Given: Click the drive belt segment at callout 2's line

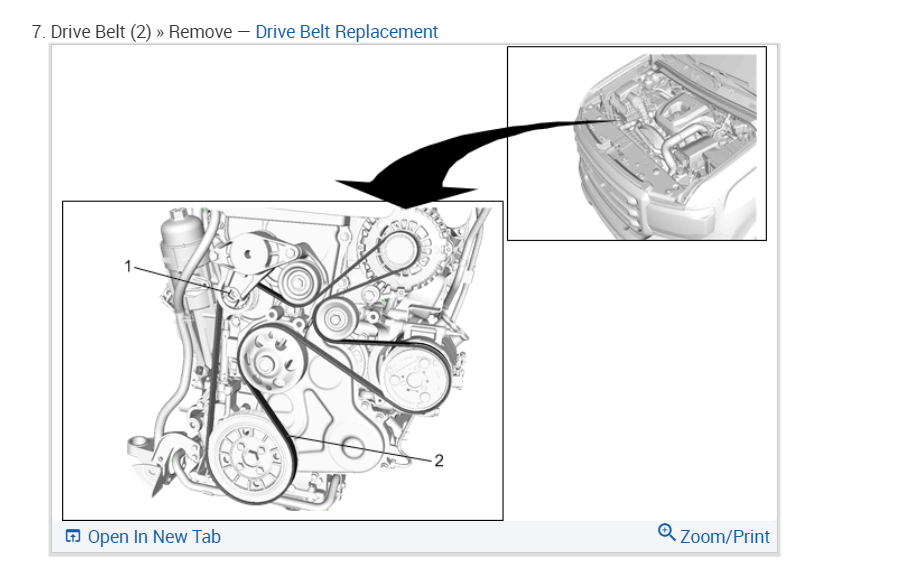Looking at the screenshot, I should click(292, 437).
